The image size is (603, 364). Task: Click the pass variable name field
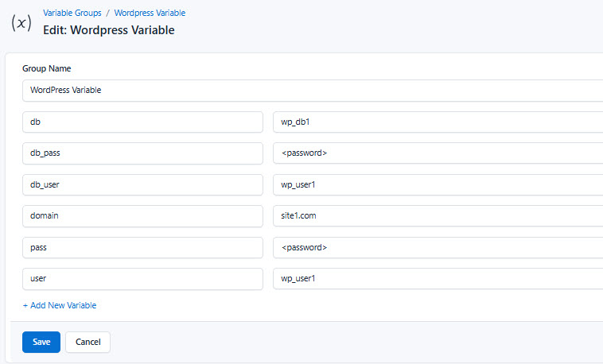pyautogui.click(x=142, y=247)
